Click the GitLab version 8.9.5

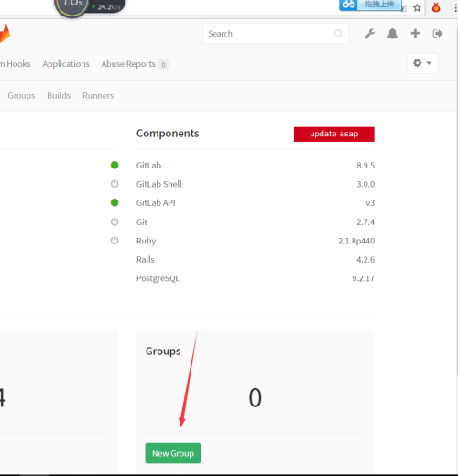pos(365,166)
